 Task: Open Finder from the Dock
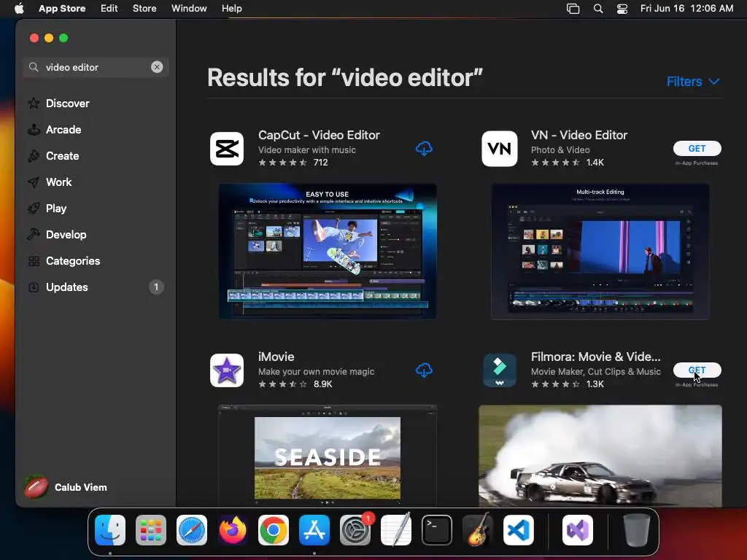pos(110,530)
